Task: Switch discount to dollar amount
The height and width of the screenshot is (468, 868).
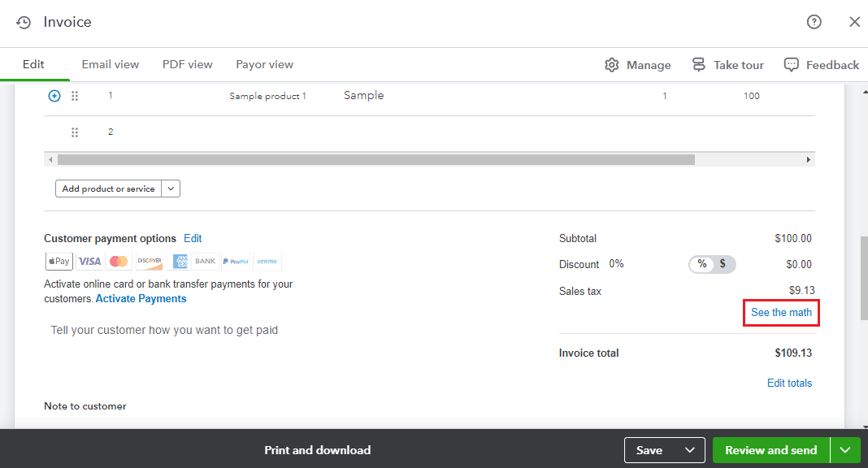Action: 723,264
